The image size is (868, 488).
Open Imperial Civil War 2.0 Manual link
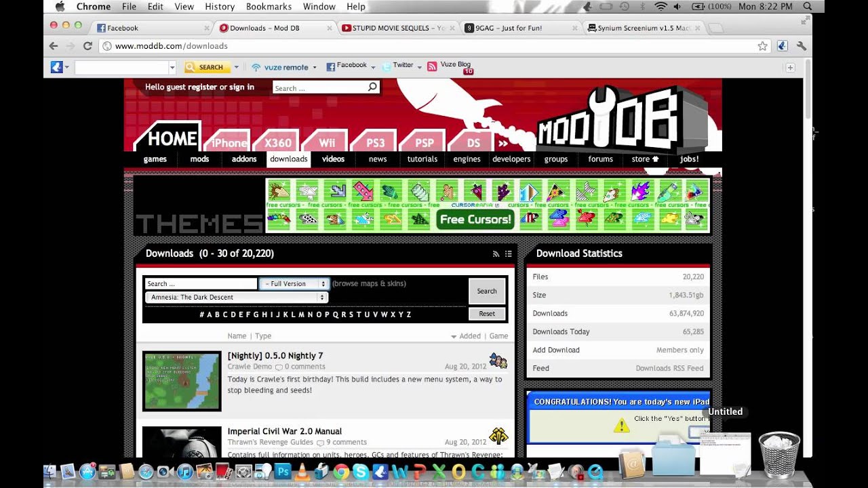click(285, 431)
